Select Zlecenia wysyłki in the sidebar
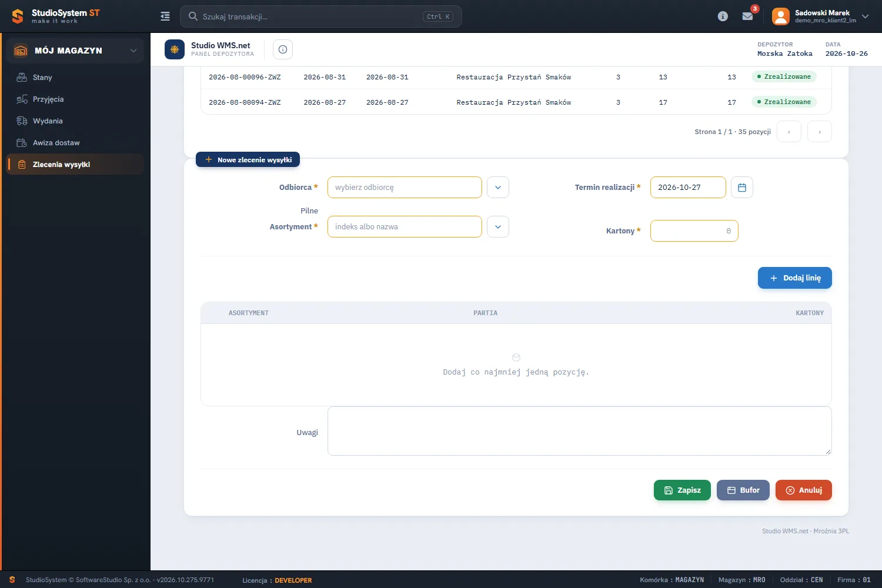This screenshot has height=588, width=882. click(x=75, y=165)
